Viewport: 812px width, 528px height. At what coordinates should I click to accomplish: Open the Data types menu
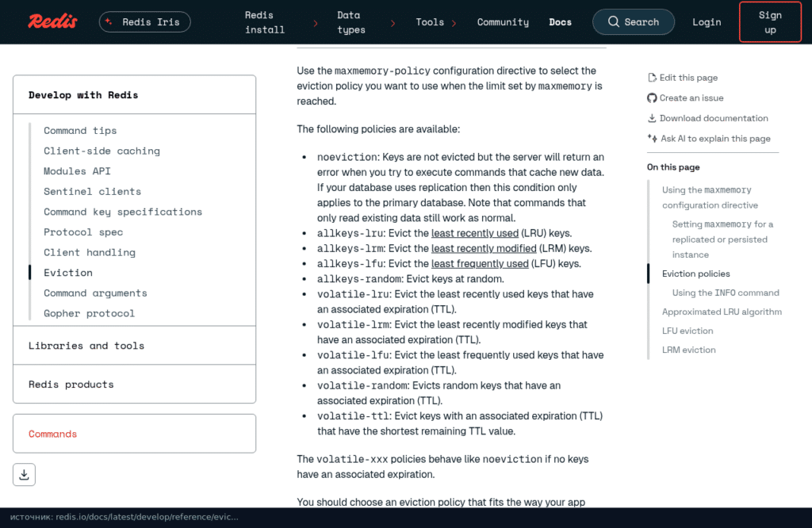351,22
